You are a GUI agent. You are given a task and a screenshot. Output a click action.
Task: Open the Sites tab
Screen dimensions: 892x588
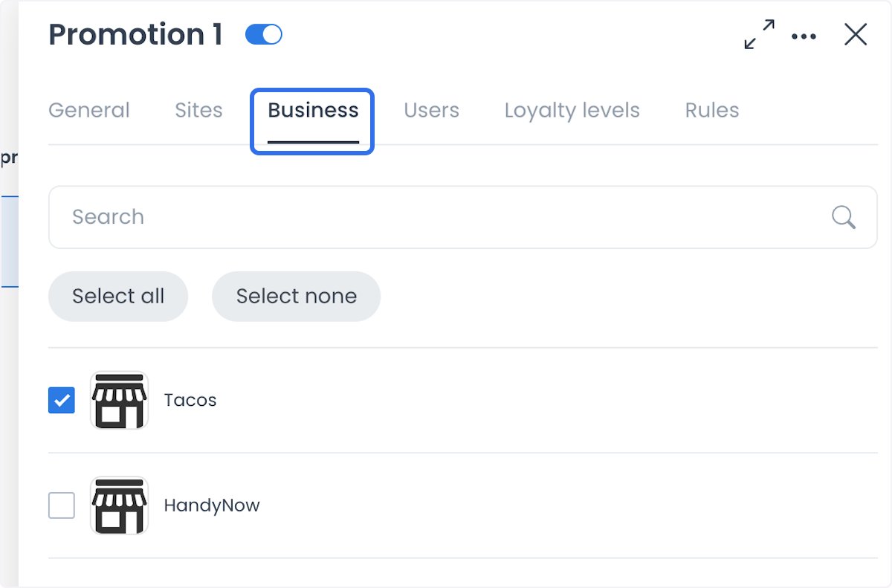(198, 110)
